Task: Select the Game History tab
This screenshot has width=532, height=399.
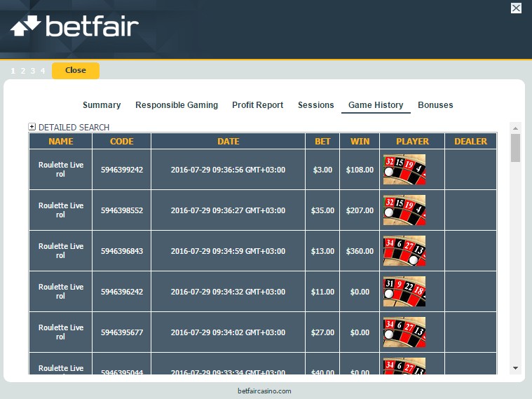Action: point(376,105)
